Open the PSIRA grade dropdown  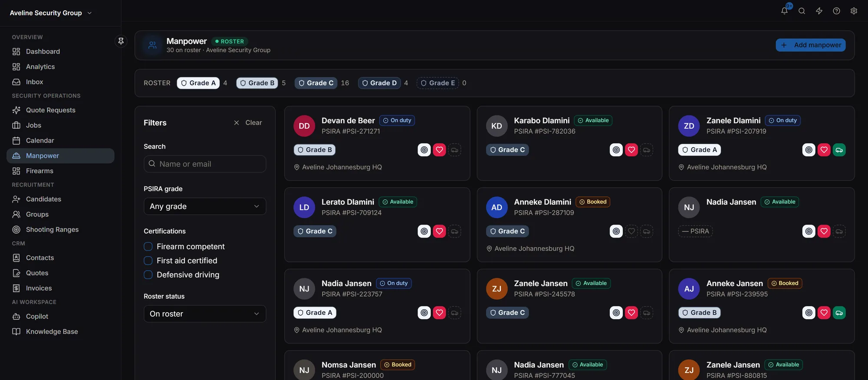click(205, 206)
